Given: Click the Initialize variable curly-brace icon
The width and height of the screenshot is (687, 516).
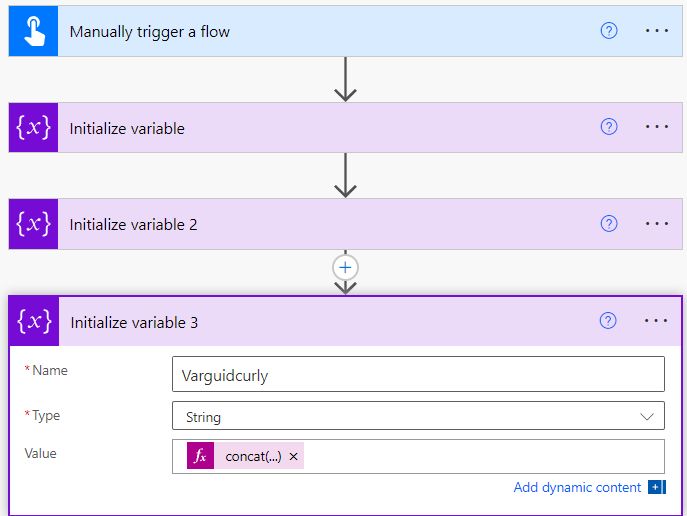Looking at the screenshot, I should pyautogui.click(x=33, y=127).
